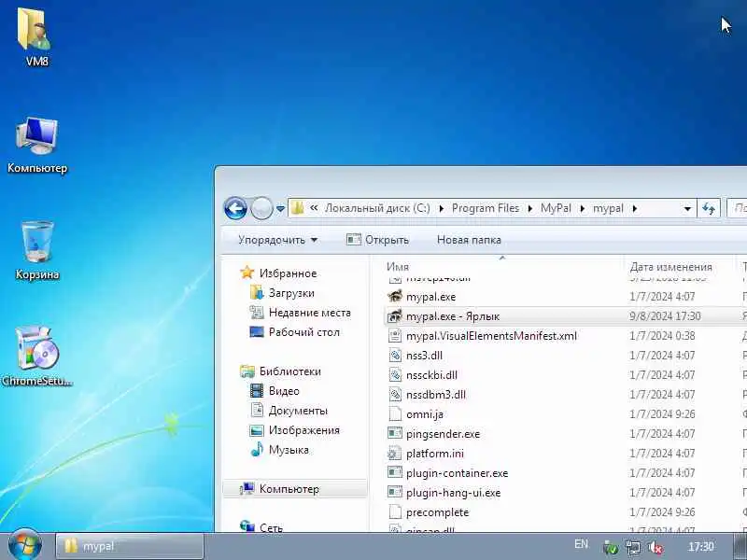Select the nssdbm3.dll file icon
Screen dimensions: 747x560
pos(395,394)
